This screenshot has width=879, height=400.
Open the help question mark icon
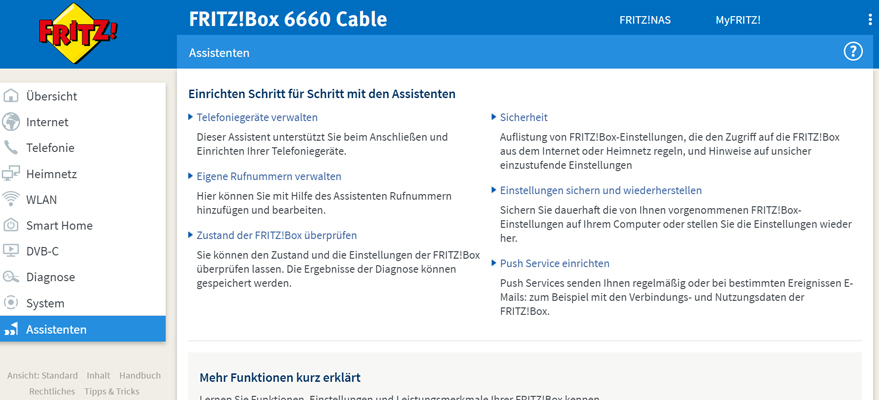click(853, 52)
